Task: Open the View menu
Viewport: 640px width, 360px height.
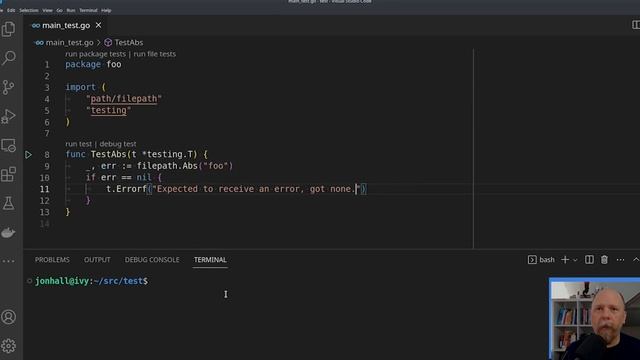Action: [47, 10]
